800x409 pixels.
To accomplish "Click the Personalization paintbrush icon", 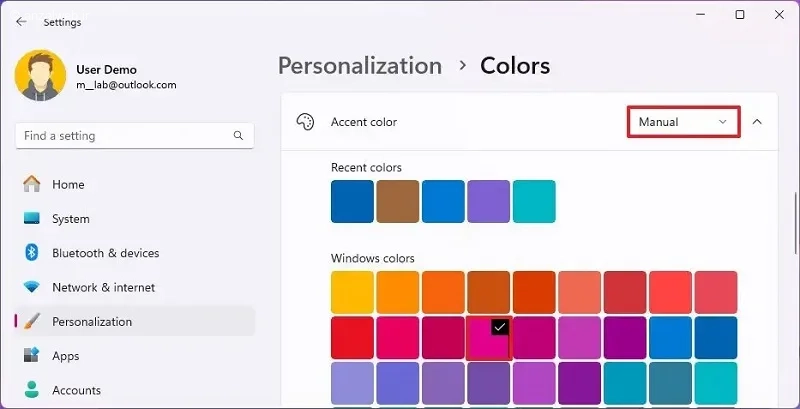I will (32, 321).
